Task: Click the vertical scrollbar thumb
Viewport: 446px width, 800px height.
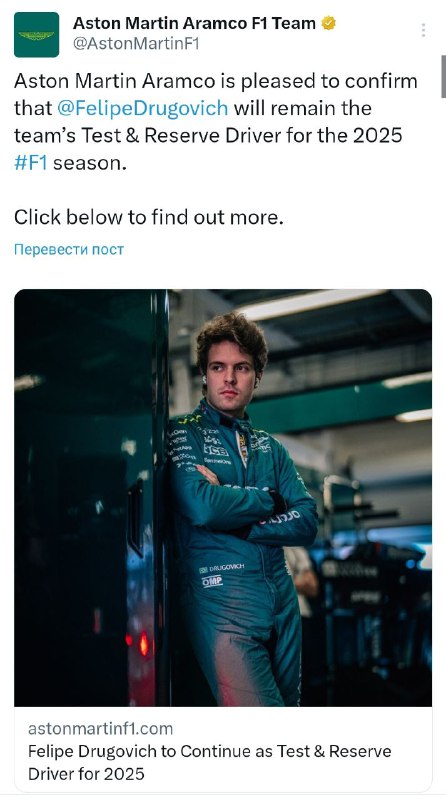Action: [443, 77]
